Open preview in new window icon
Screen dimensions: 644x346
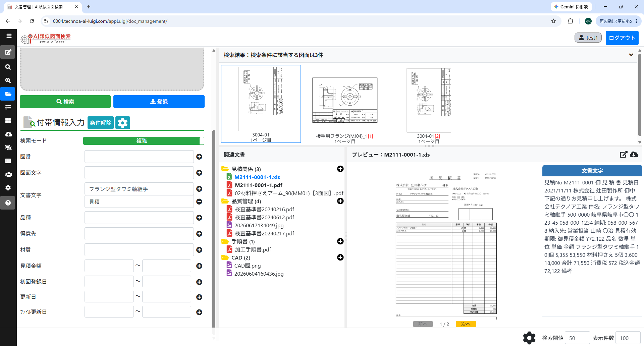click(624, 155)
